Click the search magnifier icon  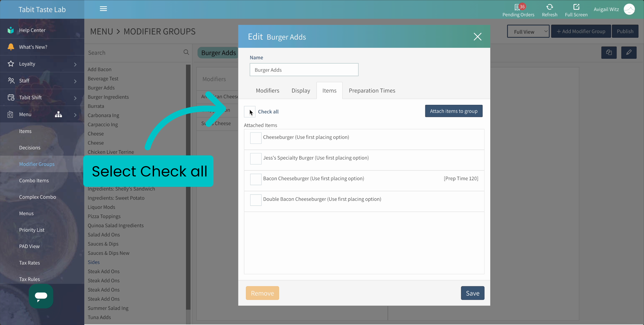tap(186, 52)
